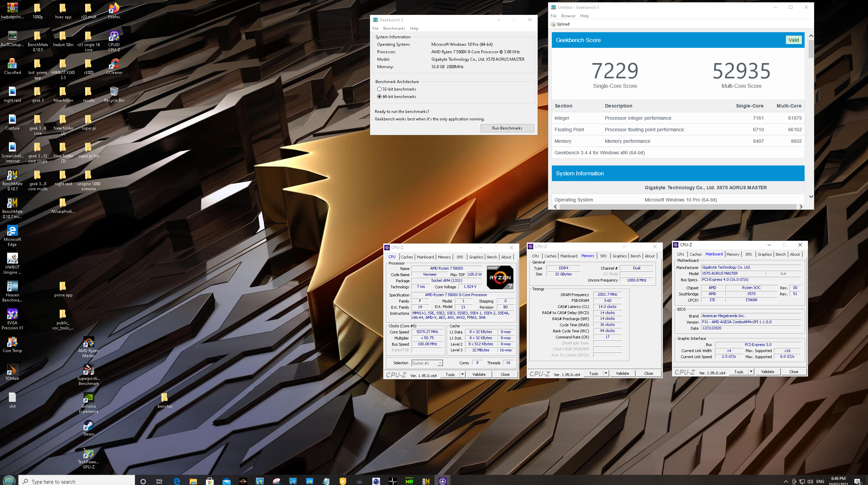Open the Classified desktop icon

coord(12,66)
